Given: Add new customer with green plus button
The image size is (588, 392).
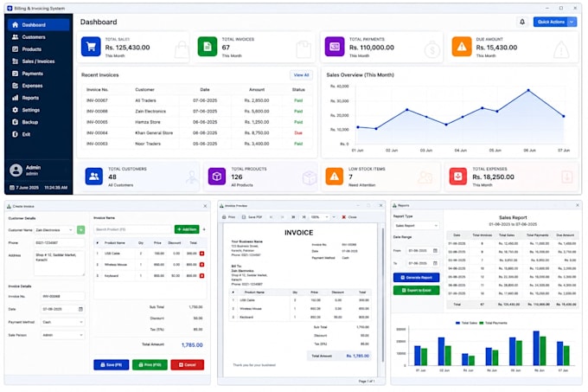Looking at the screenshot, I should [80, 230].
